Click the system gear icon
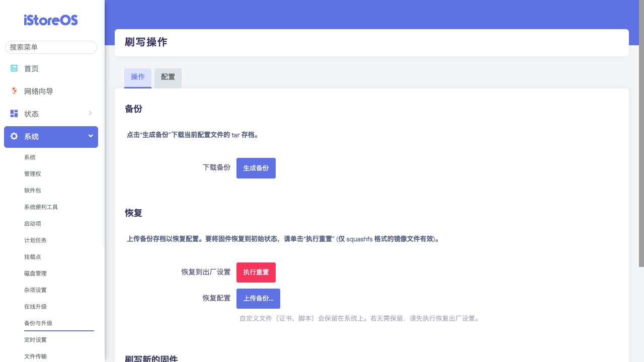Image resolution: width=644 pixels, height=362 pixels. 14,136
